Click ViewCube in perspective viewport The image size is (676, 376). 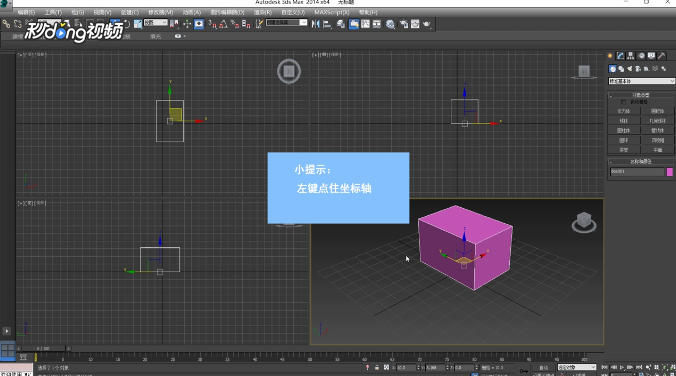click(584, 222)
